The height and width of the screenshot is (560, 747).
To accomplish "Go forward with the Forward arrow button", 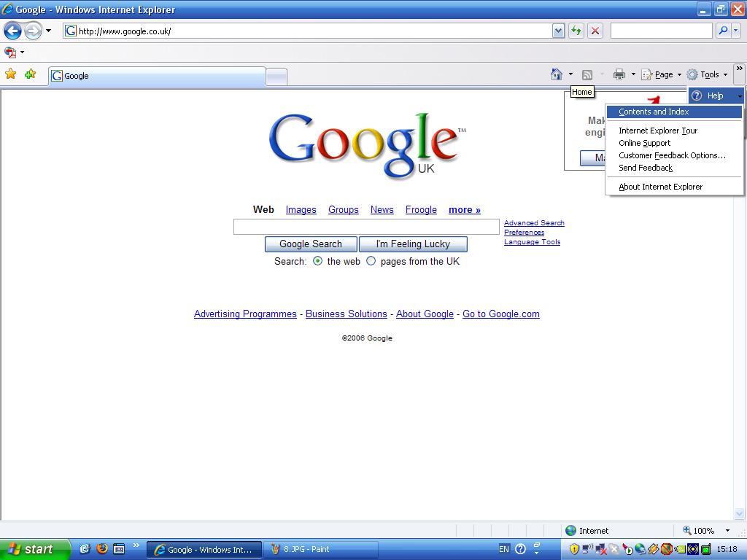I will [33, 31].
